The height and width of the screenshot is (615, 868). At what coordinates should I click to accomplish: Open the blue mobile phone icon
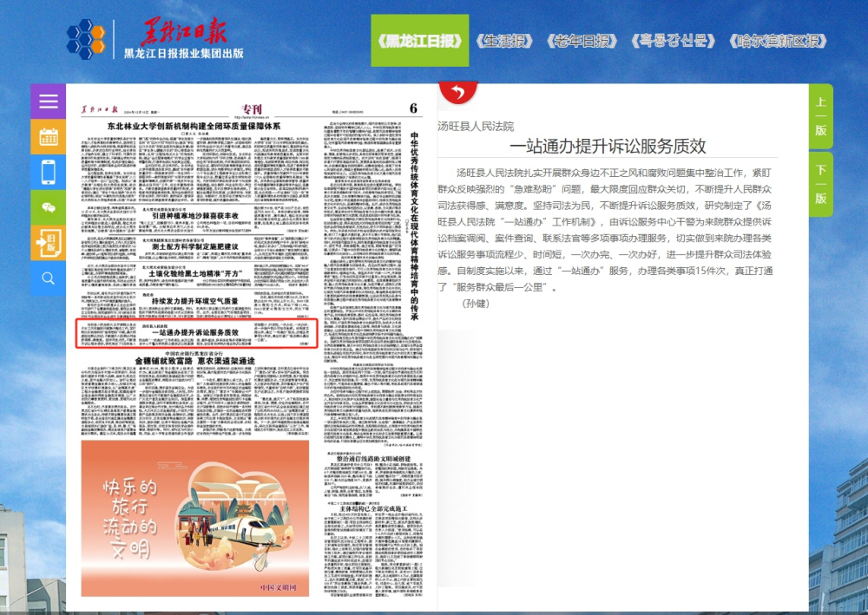48,172
